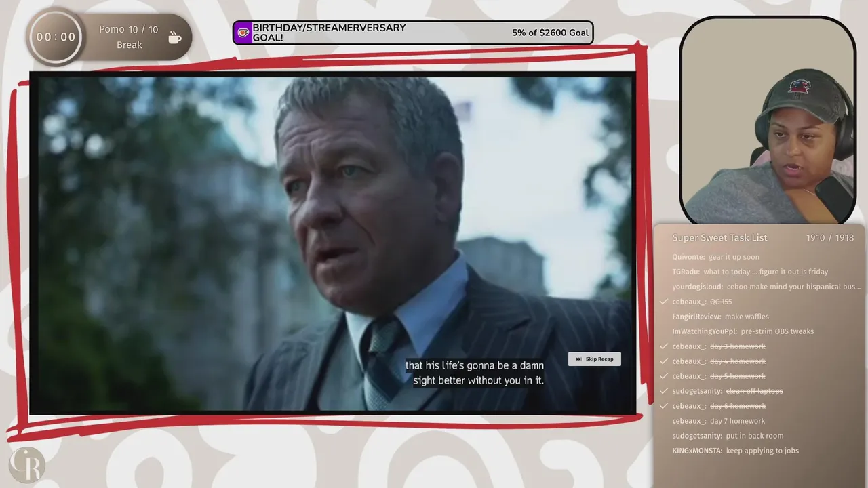
Task: Click the 'Break' status text
Action: (x=129, y=45)
